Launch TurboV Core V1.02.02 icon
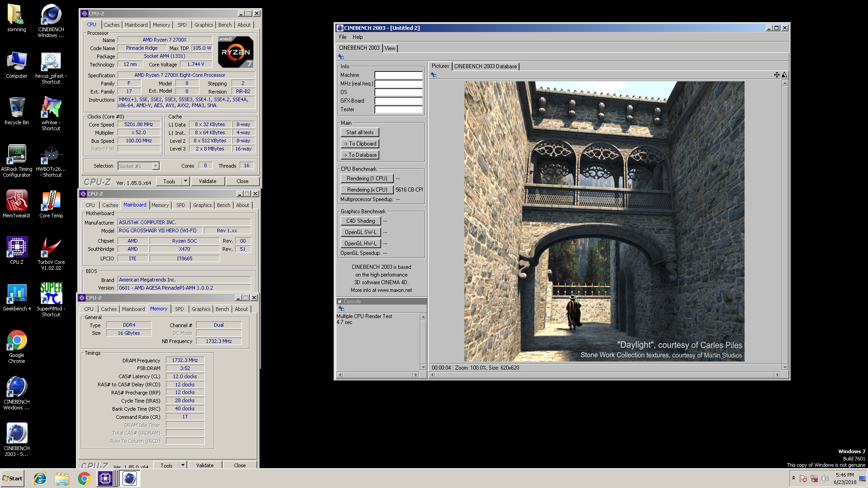This screenshot has width=868, height=488. click(51, 253)
